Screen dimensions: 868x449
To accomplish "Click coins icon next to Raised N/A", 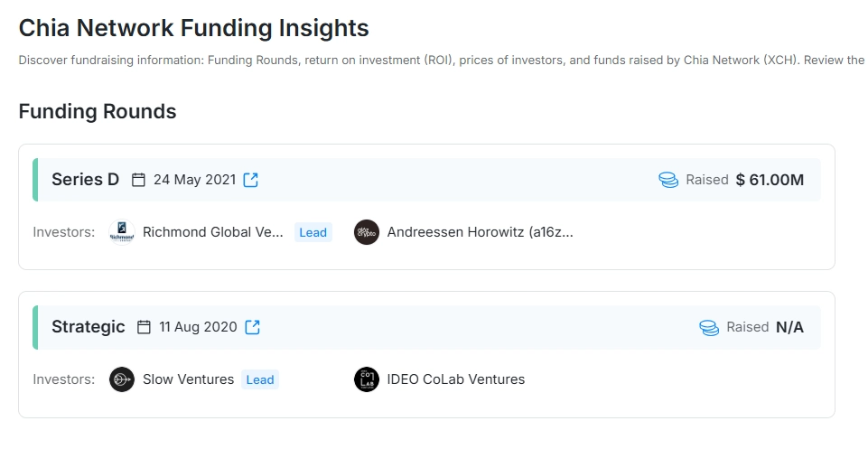I will 709,327.
